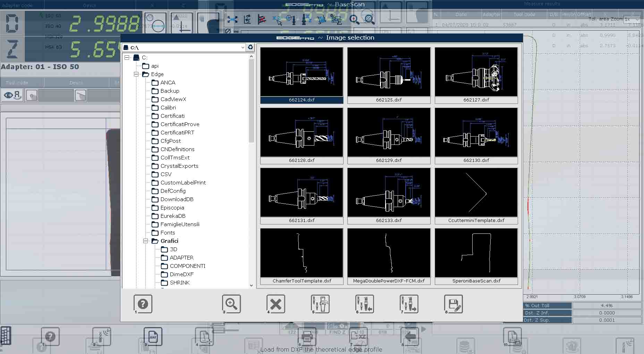Click the folder tree vertical scrollbar
This screenshot has width=644, height=354.
(251, 101)
